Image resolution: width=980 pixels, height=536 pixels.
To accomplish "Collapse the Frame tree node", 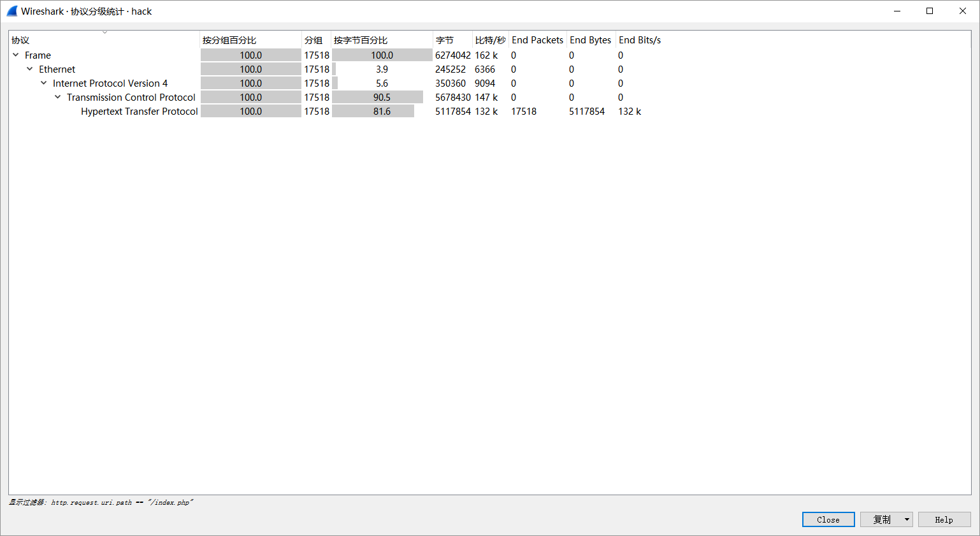I will [16, 55].
